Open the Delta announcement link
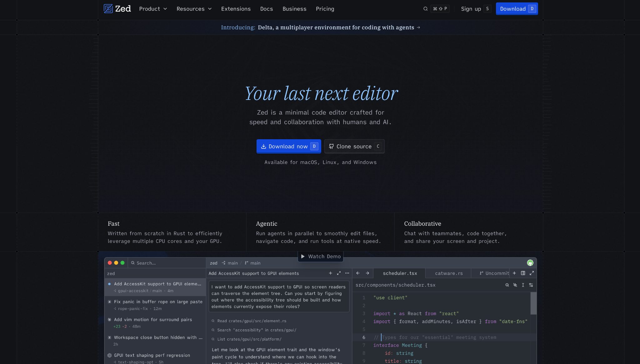The width and height of the screenshot is (640, 364). [x=321, y=27]
